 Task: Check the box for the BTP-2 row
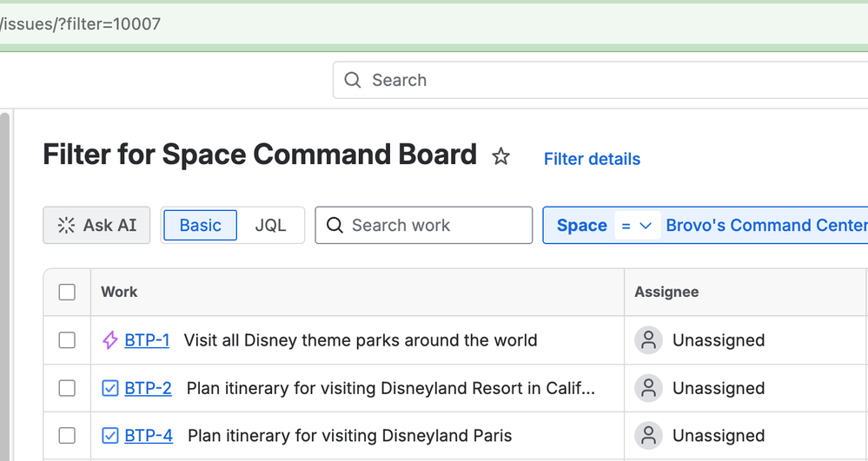[67, 388]
